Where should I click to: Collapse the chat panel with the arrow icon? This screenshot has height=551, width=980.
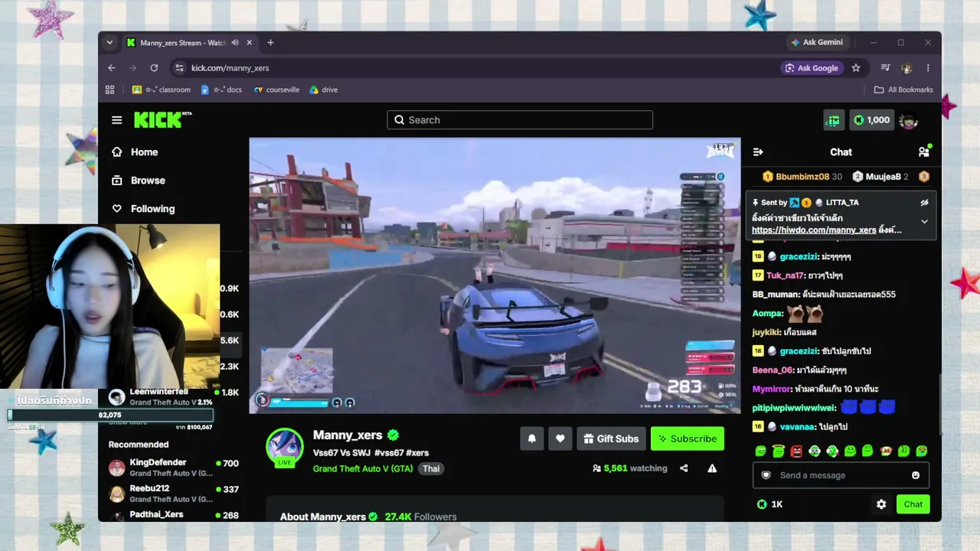point(758,152)
